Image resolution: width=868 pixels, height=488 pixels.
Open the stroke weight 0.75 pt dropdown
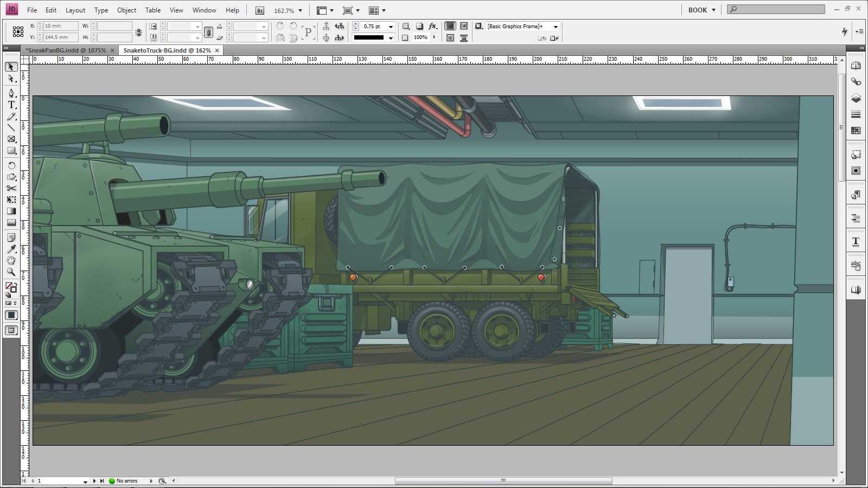pyautogui.click(x=391, y=27)
